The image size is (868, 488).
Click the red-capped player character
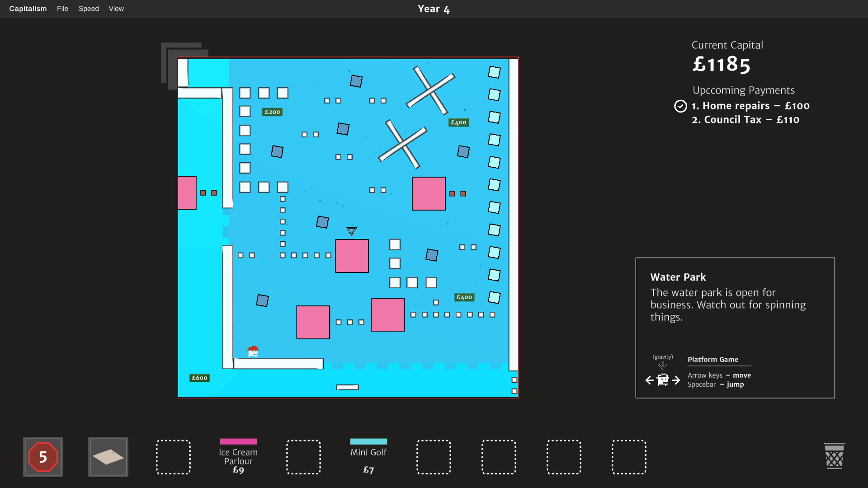(x=253, y=351)
